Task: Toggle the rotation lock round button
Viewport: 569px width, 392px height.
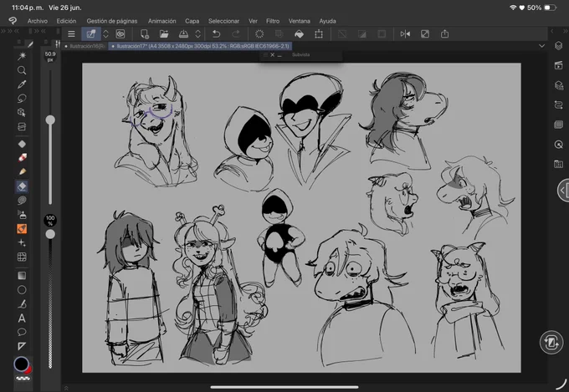Action: 551,343
